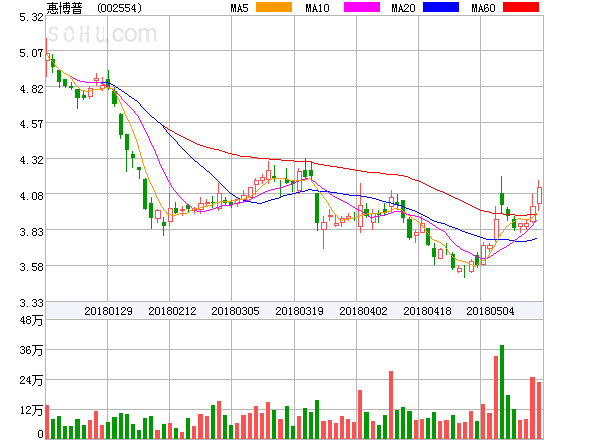Click price axis label 4.82

tap(31, 89)
